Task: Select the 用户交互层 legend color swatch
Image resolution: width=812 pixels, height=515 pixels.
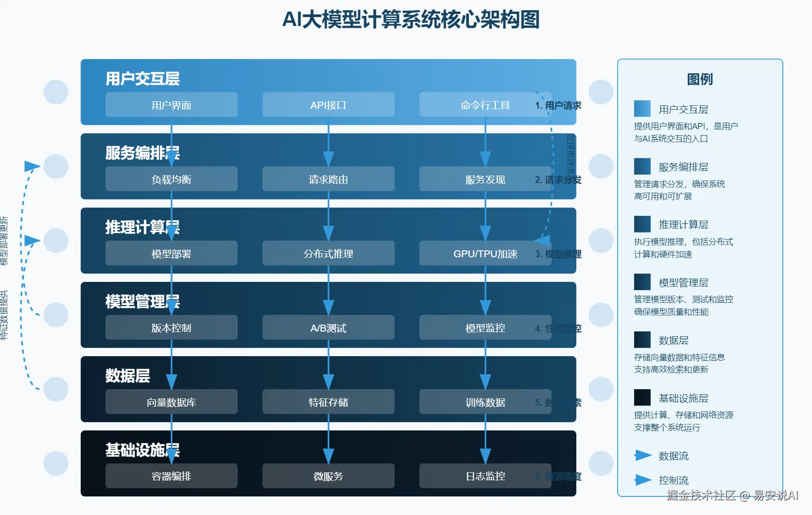Action: (x=642, y=109)
